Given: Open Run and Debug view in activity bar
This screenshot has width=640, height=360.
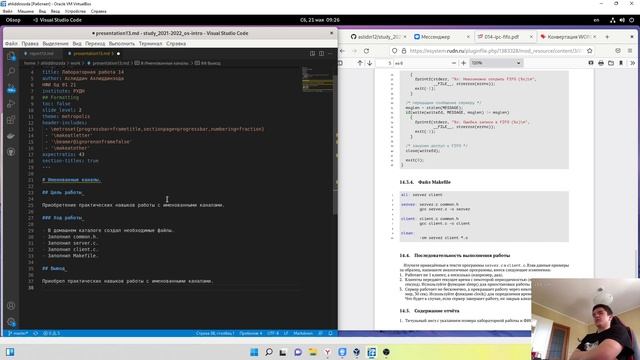Looking at the screenshot, I should point(11,104).
